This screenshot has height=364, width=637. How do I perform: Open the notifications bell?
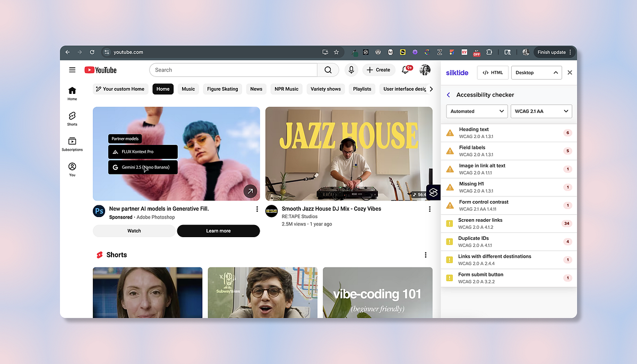407,70
